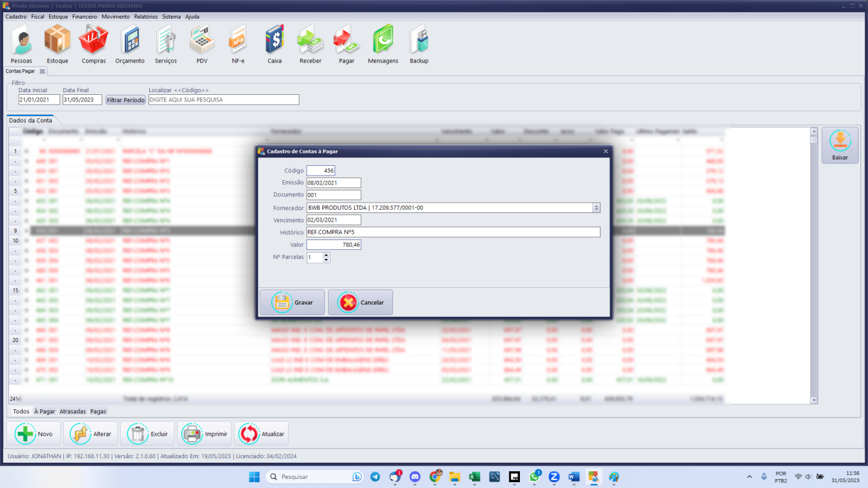Screen dimensions: 868x488
Task: Open the Mensagens panel
Action: click(x=382, y=43)
